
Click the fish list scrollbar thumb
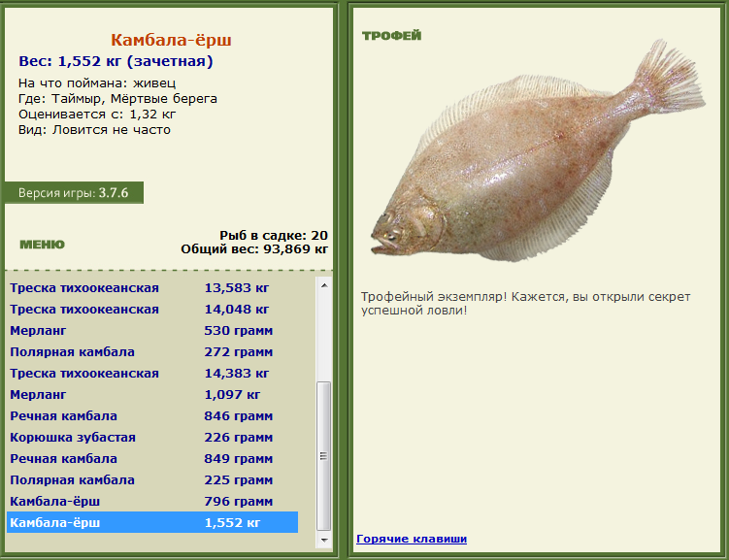pos(324,456)
